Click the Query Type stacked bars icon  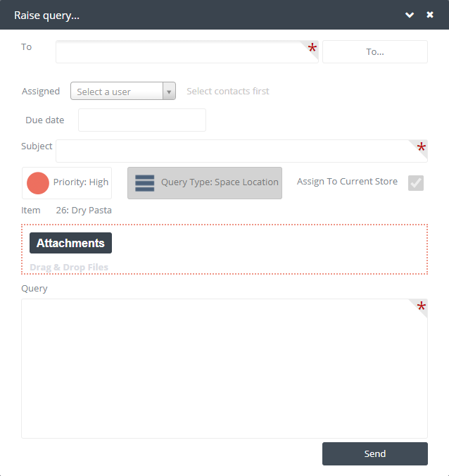[x=145, y=183]
